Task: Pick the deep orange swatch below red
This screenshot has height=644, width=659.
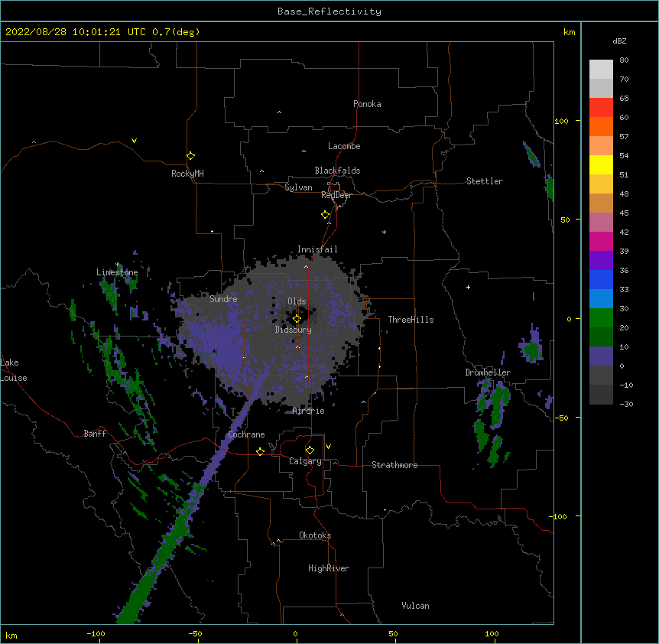Action: [x=601, y=126]
